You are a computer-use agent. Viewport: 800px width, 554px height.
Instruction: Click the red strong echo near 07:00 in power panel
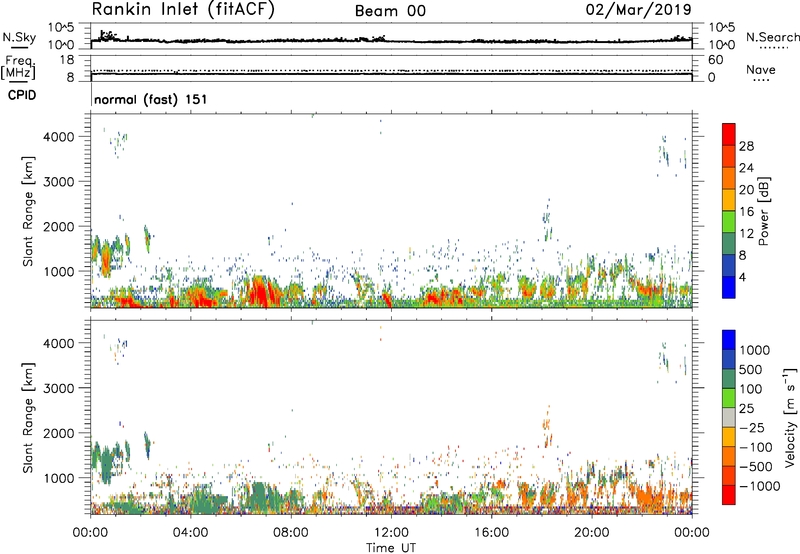tap(260, 293)
